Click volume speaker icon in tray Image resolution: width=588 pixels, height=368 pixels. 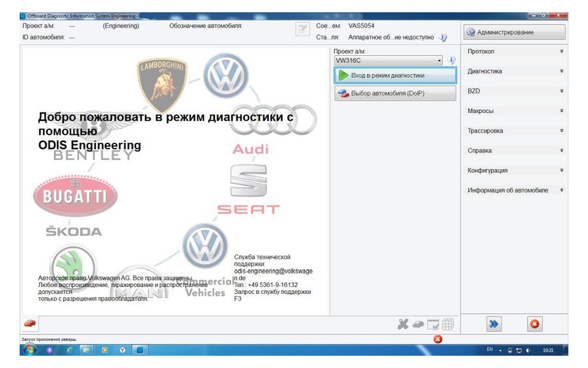(528, 350)
